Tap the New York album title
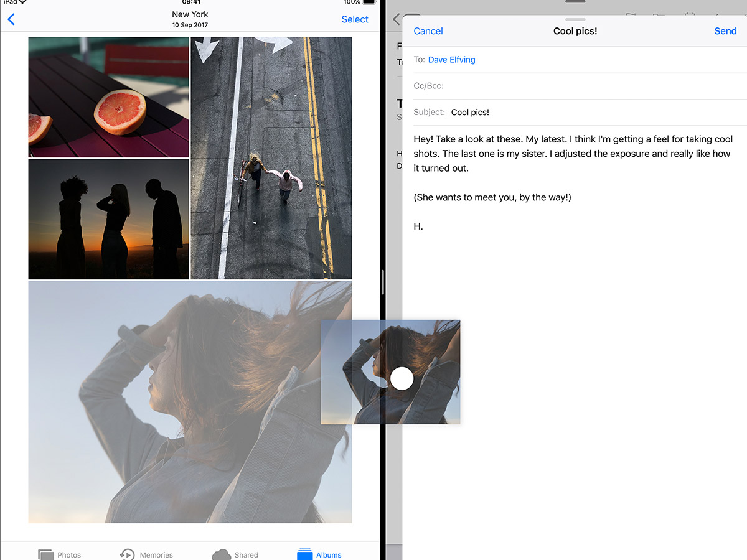The image size is (747, 560). coord(190,14)
